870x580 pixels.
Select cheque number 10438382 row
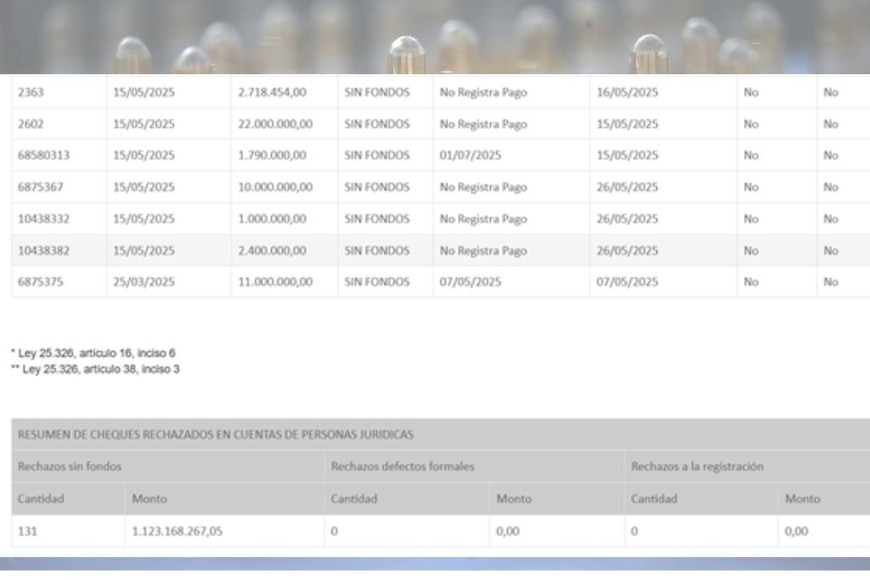point(43,251)
